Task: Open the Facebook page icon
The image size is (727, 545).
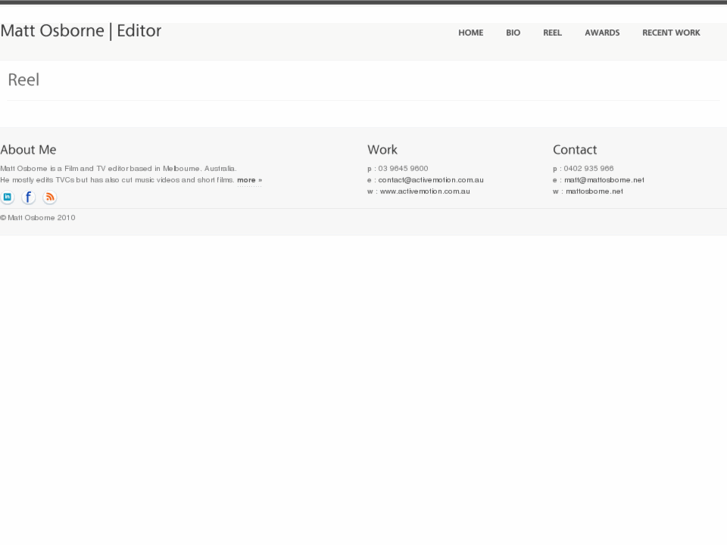Action: 28,197
